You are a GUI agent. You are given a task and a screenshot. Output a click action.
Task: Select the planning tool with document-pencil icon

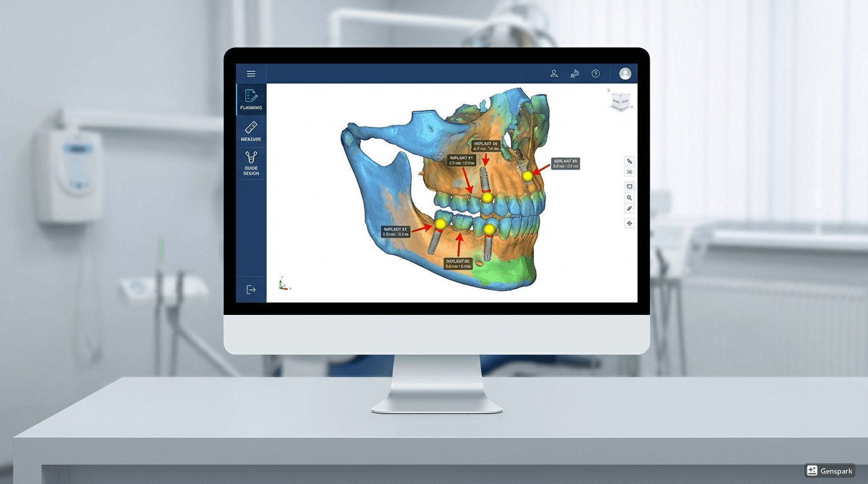pyautogui.click(x=251, y=100)
